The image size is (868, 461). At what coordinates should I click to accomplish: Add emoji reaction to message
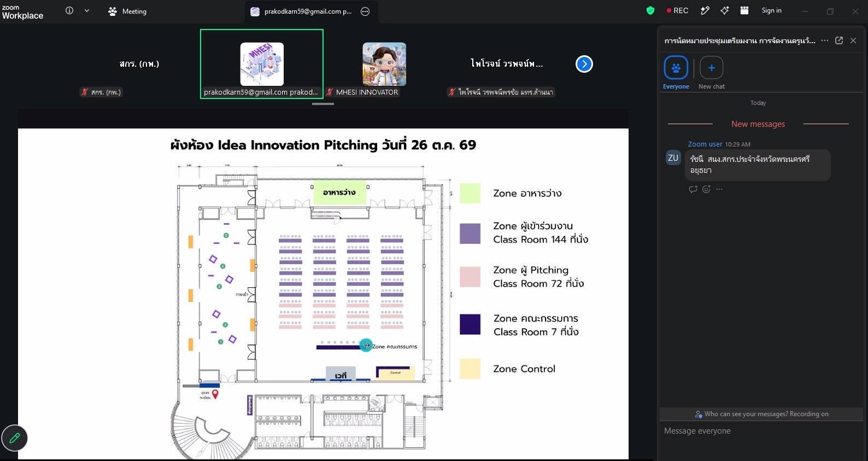point(706,189)
